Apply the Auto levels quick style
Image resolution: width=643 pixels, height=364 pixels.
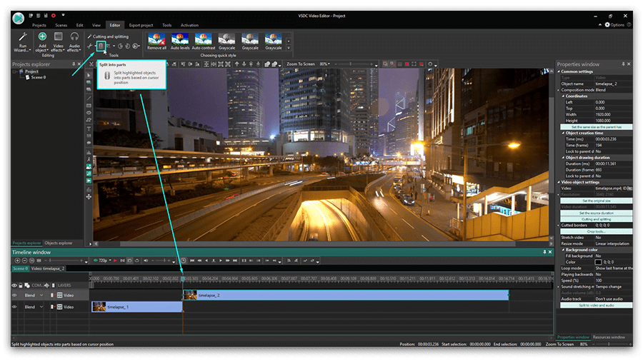click(180, 42)
